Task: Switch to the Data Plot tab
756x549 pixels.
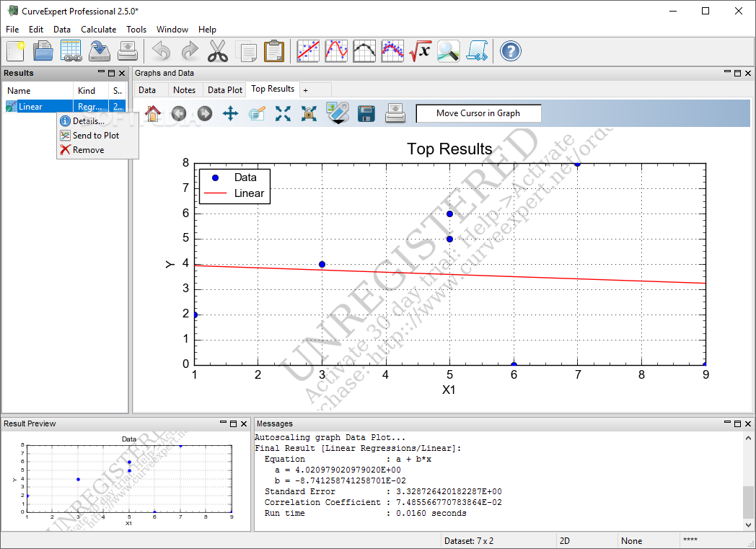Action: [224, 90]
